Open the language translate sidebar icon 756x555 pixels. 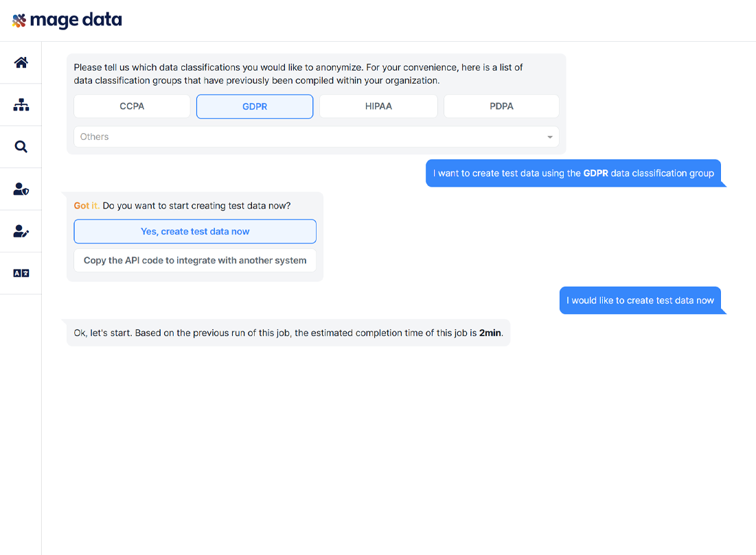(21, 273)
